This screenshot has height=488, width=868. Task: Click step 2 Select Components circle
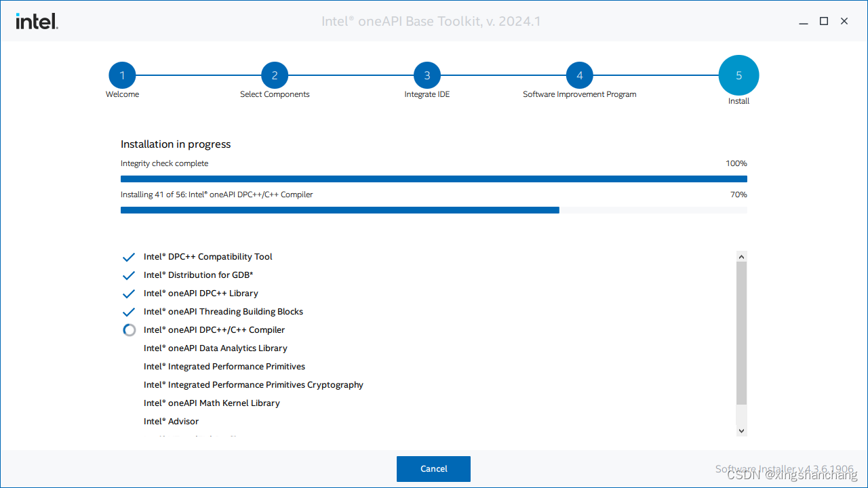point(275,75)
